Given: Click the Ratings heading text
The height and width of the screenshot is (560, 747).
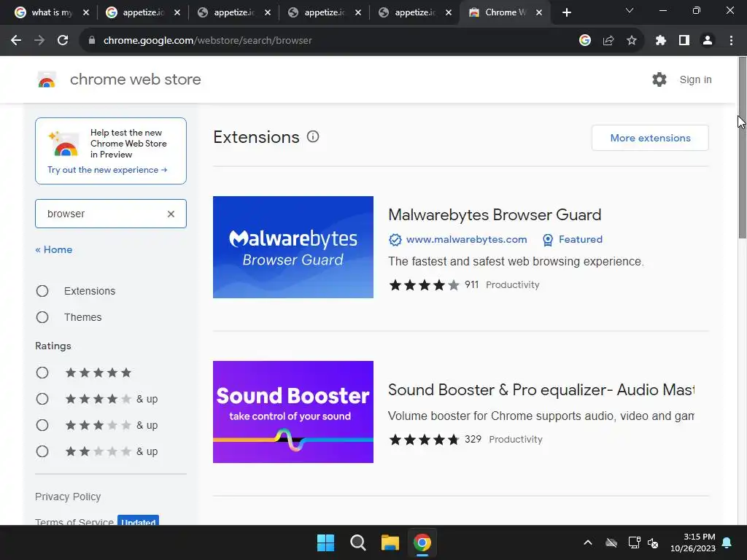Looking at the screenshot, I should pos(53,346).
